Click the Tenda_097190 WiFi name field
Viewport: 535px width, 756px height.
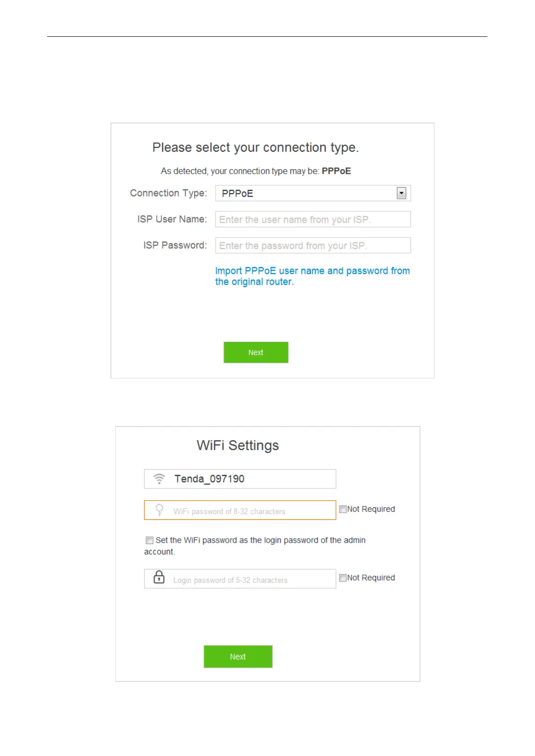pos(240,479)
